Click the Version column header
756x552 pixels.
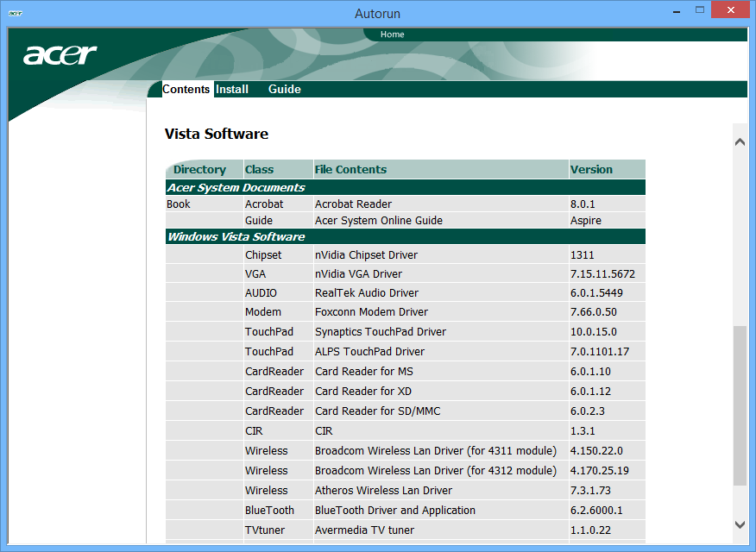click(x=591, y=170)
